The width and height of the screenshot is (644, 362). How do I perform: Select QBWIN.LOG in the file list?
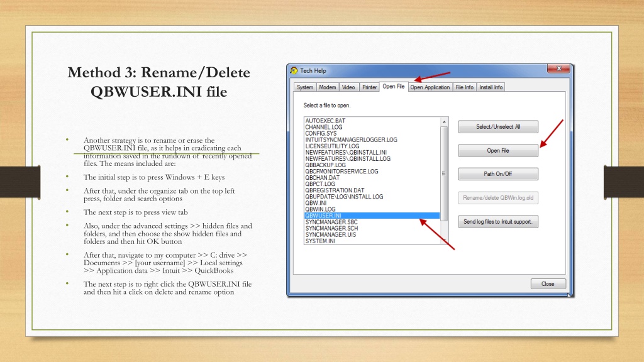pyautogui.click(x=320, y=209)
